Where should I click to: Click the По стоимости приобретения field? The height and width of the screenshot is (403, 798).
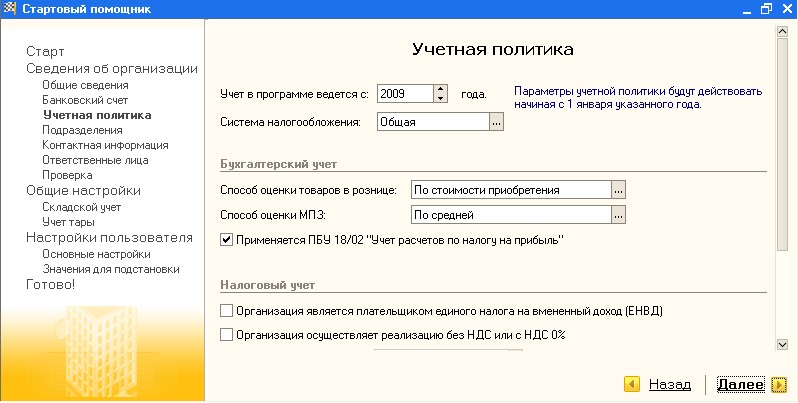[x=511, y=190]
